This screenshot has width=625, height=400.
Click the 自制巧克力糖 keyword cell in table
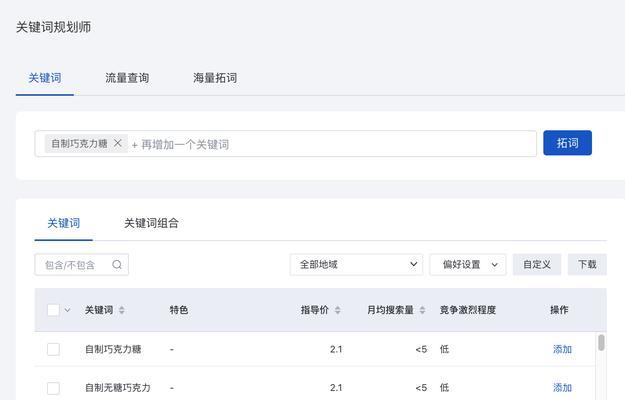[113, 349]
